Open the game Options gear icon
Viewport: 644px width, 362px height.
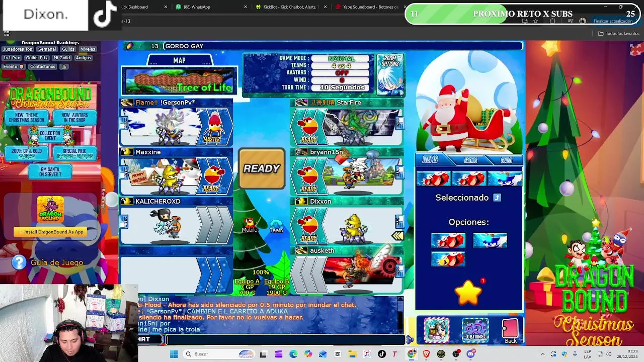click(475, 330)
